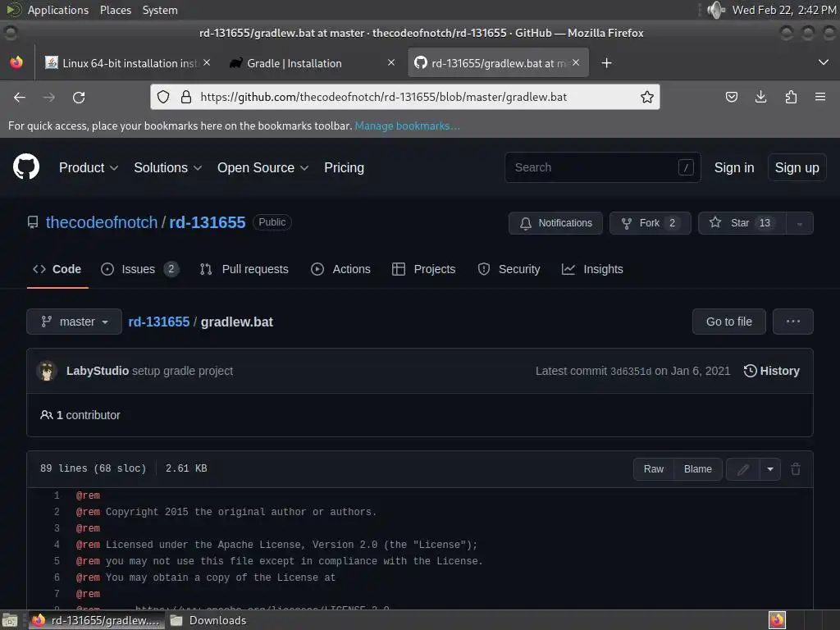Viewport: 840px width, 630px height.
Task: Open the thecodeofnotch owner link
Action: pyautogui.click(x=101, y=222)
